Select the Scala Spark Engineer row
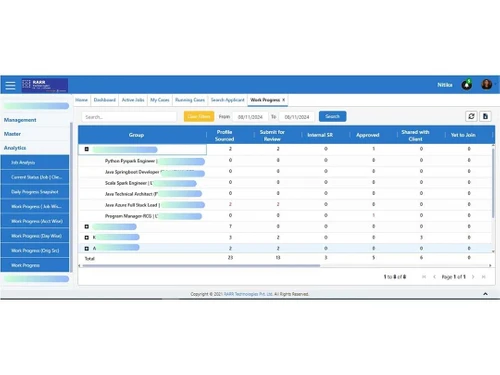Viewport: 500px width, 375px height. tap(286, 182)
